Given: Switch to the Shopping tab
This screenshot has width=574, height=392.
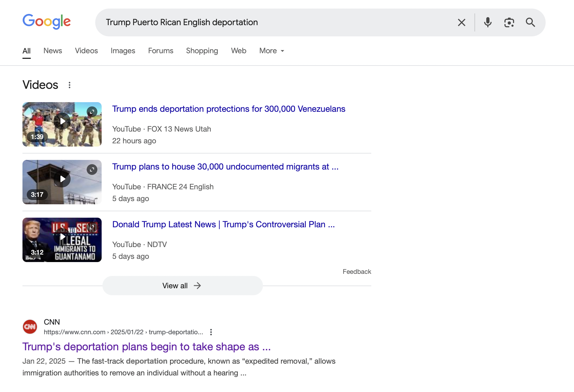Looking at the screenshot, I should click(x=202, y=51).
